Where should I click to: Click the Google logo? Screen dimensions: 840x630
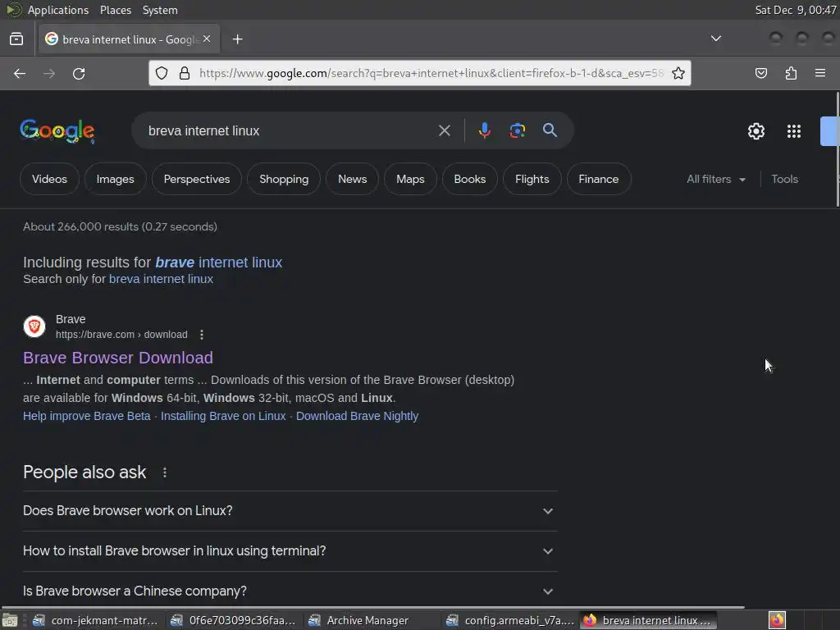57,131
